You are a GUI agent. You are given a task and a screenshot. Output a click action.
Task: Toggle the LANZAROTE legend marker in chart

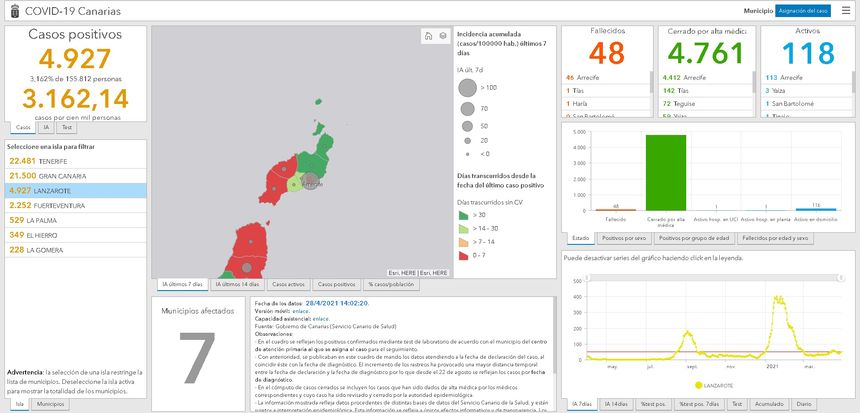click(x=697, y=384)
